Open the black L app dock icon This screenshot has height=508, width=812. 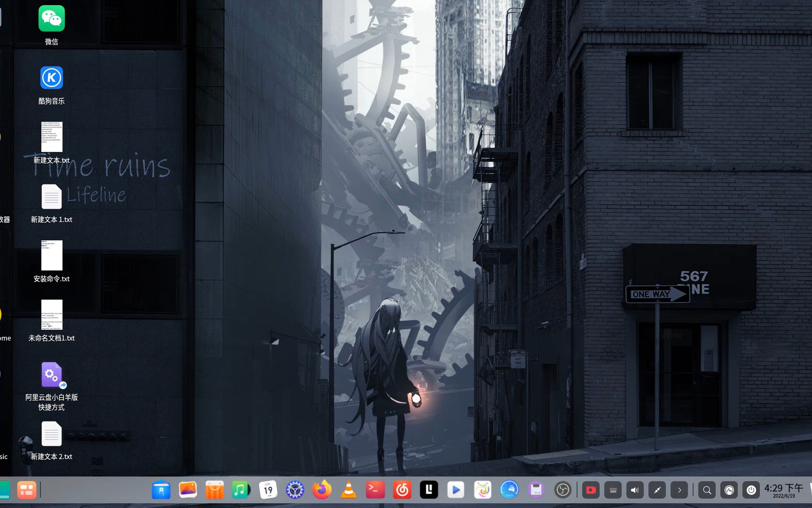pyautogui.click(x=429, y=490)
